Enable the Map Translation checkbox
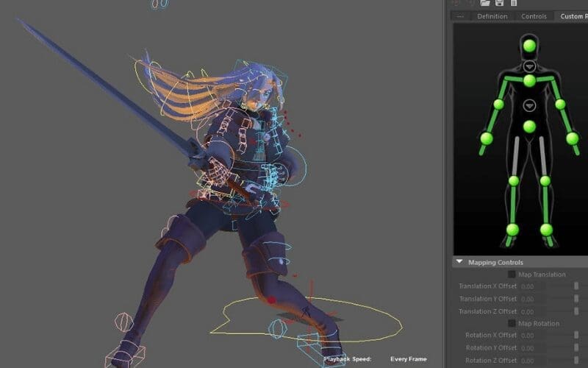 click(512, 274)
